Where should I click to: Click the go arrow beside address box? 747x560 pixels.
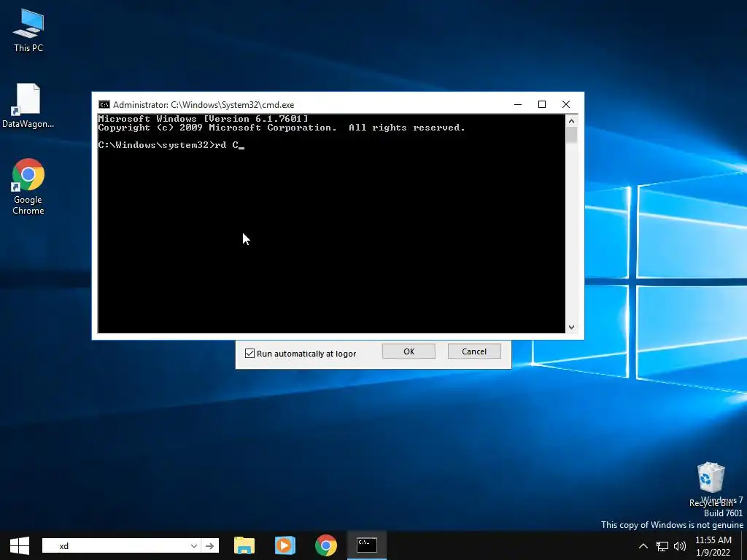[x=209, y=545]
